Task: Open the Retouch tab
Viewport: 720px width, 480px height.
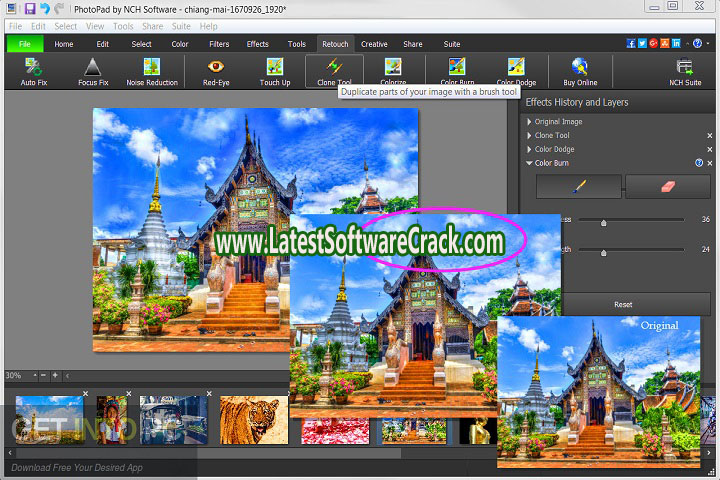Action: [335, 44]
